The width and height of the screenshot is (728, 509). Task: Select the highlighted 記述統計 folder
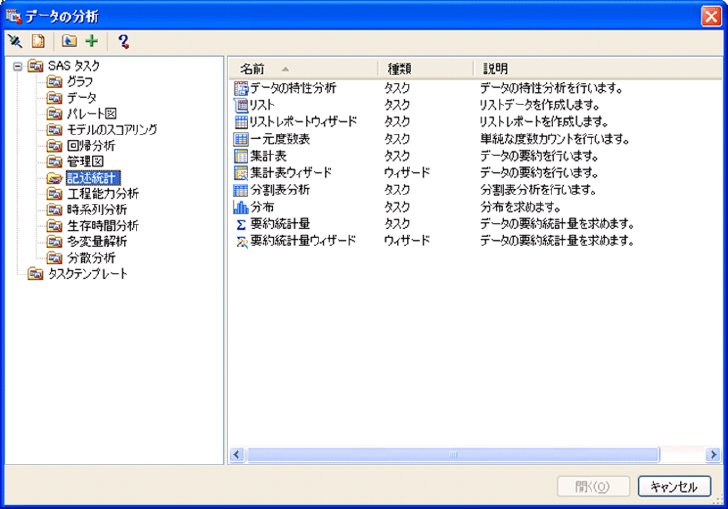(x=93, y=178)
